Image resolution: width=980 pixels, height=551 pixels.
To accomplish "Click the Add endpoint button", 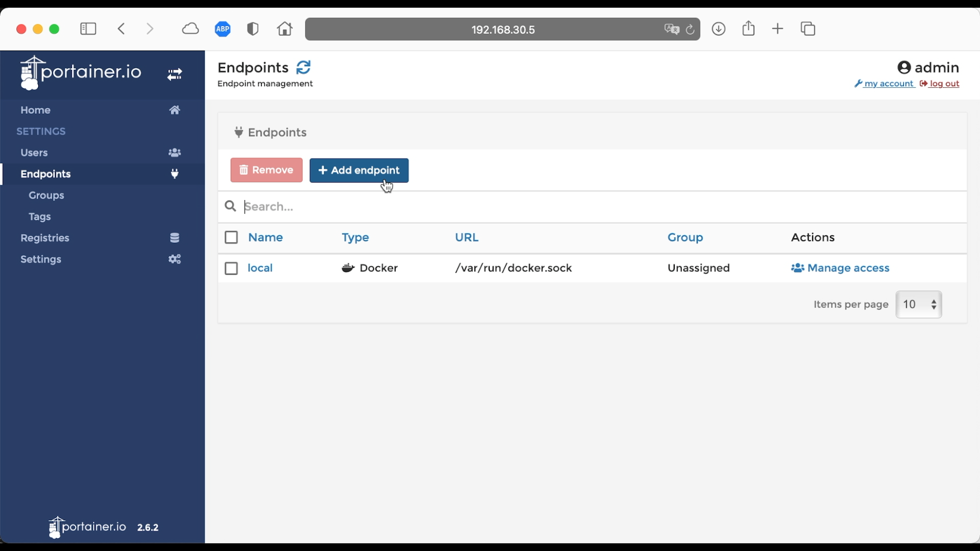I will 359,170.
